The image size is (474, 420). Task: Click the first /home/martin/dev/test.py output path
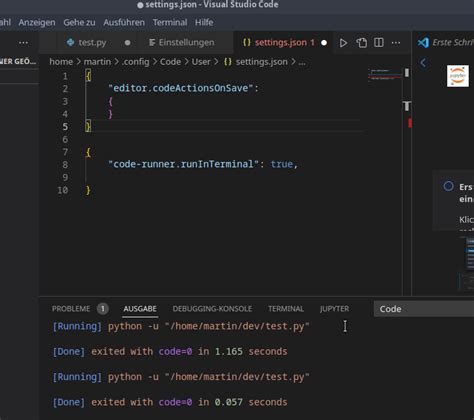pos(237,326)
